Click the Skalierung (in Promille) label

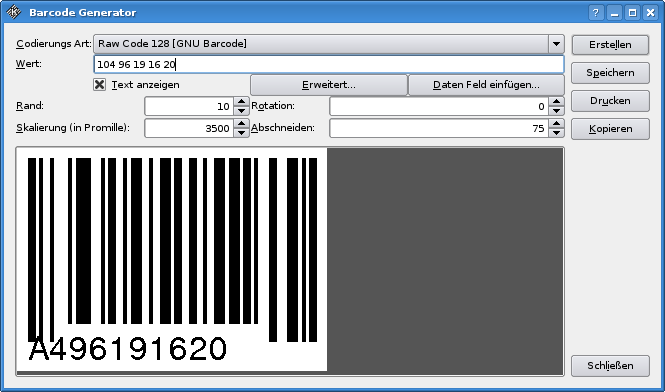(73, 128)
